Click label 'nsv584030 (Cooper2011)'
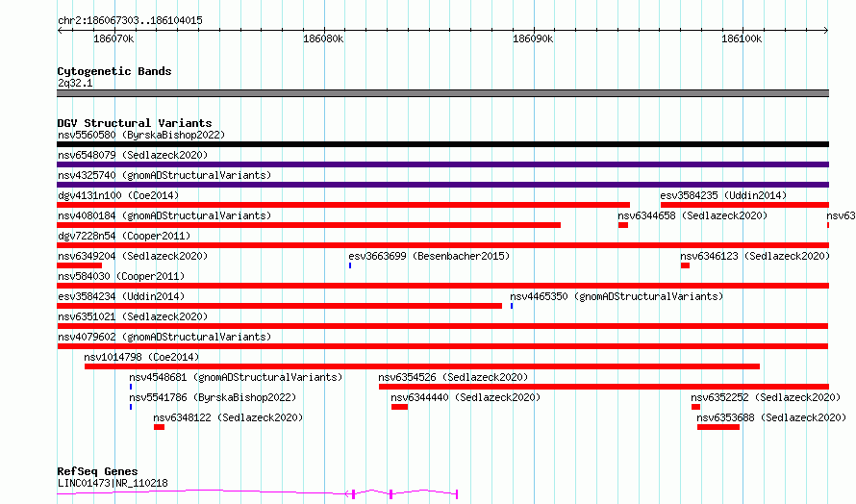 pyautogui.click(x=121, y=276)
